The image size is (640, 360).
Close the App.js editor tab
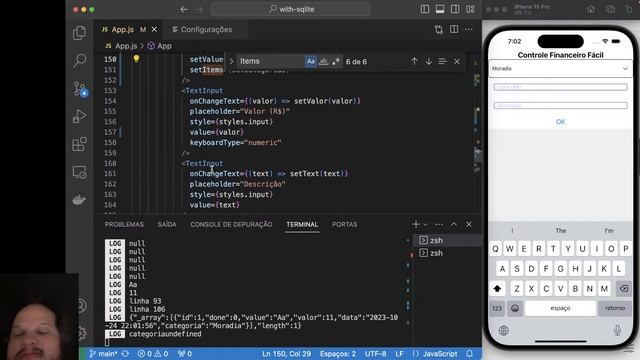154,29
